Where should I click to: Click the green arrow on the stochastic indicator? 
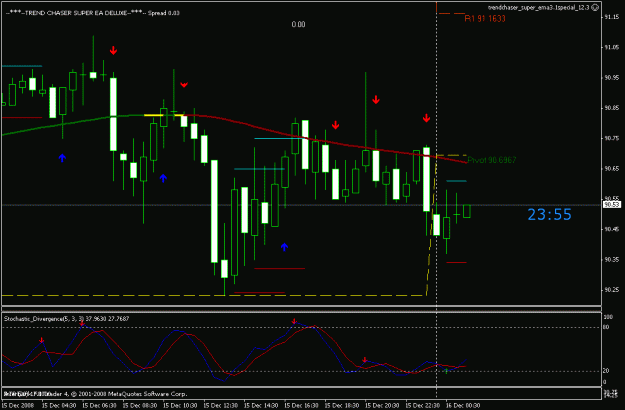446,371
